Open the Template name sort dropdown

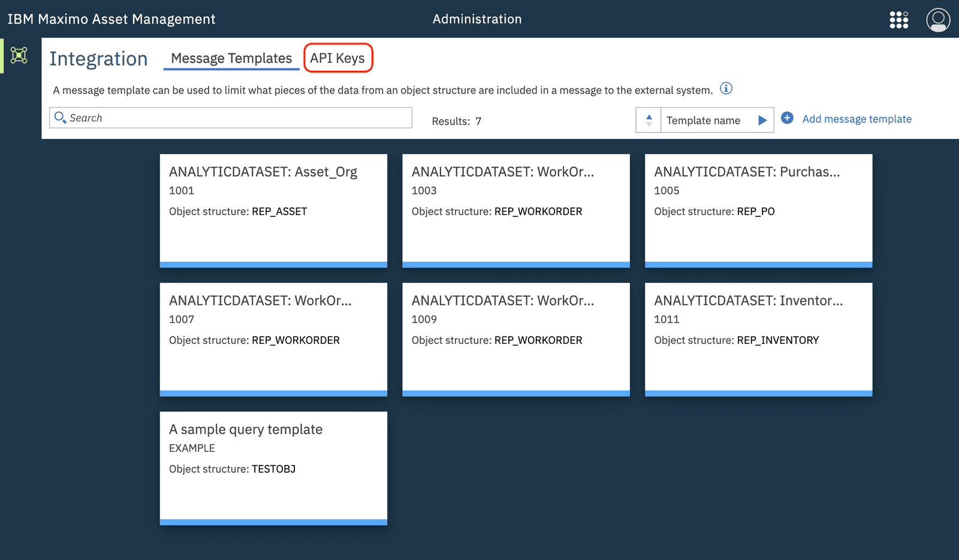704,120
